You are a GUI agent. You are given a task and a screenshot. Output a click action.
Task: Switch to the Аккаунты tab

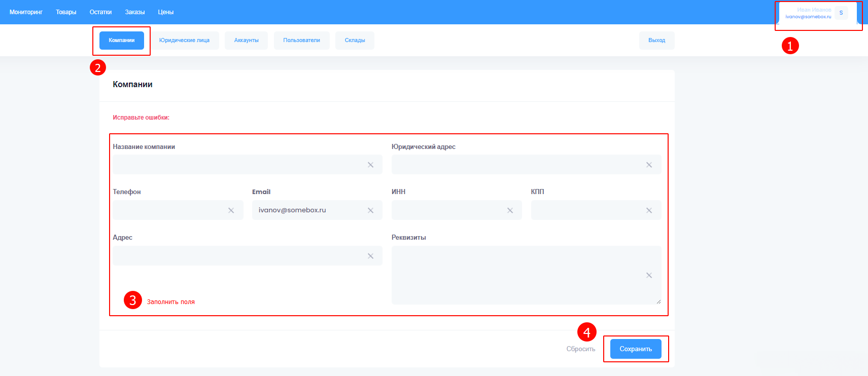[x=246, y=41]
